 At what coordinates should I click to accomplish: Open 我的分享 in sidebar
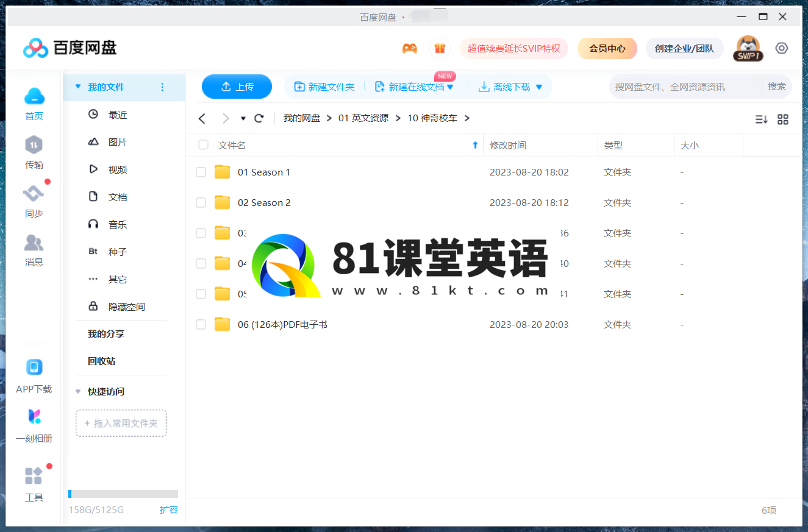106,334
